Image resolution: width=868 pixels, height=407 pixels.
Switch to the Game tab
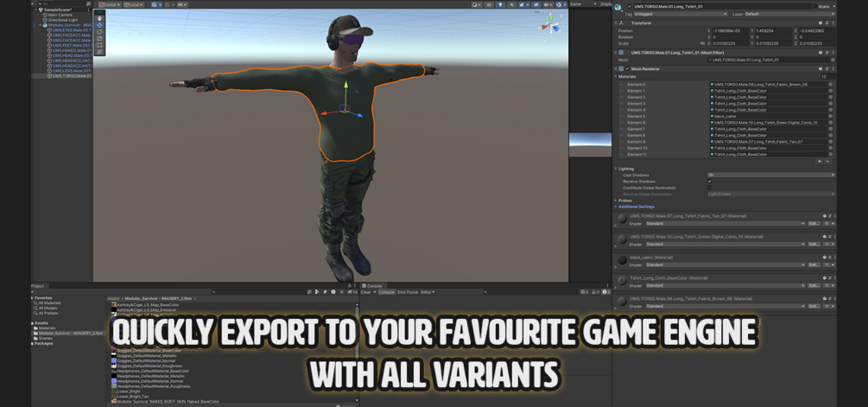point(576,3)
